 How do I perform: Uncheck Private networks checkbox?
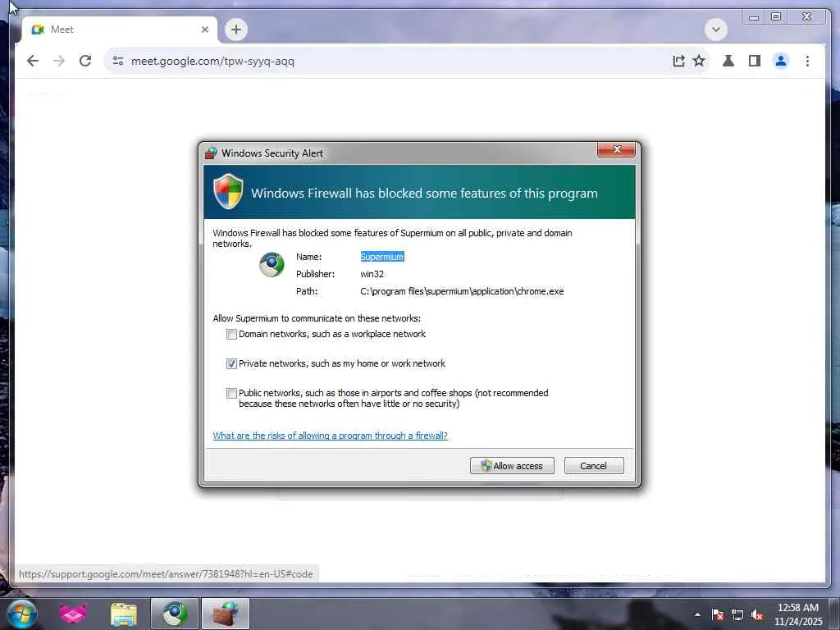231,363
